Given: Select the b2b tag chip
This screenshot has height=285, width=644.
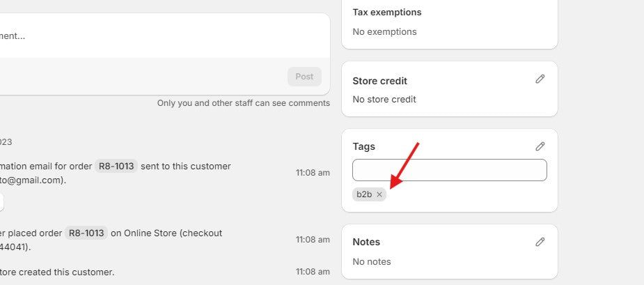Looking at the screenshot, I should [x=364, y=194].
